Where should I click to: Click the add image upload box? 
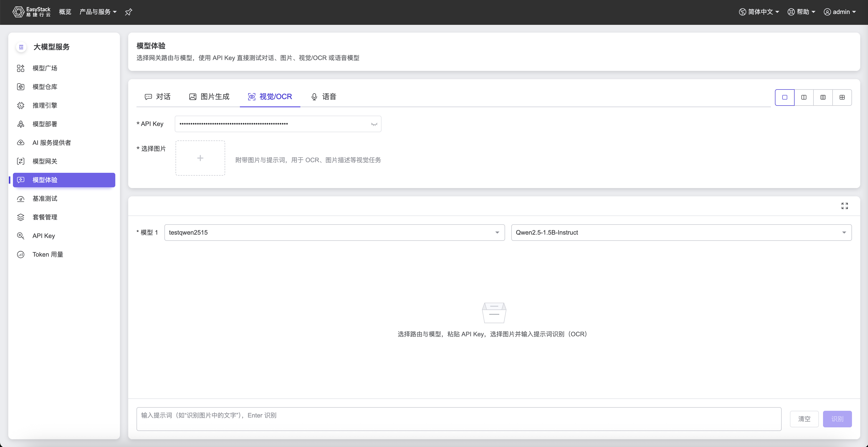(x=200, y=158)
